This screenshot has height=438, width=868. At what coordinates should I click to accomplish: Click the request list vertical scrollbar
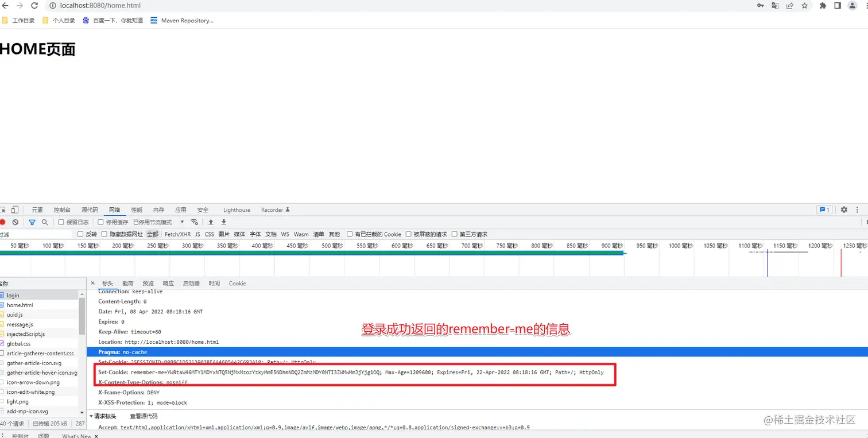click(x=82, y=316)
